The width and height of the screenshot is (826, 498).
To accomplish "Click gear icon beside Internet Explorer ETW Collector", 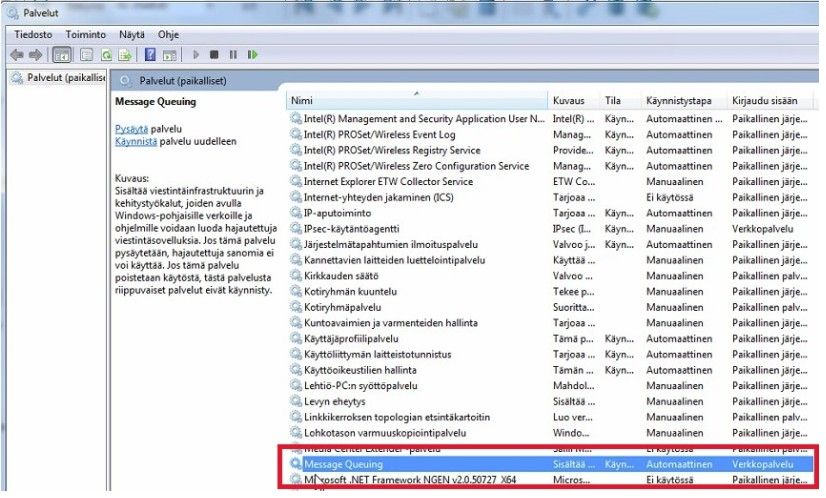I will tap(296, 181).
